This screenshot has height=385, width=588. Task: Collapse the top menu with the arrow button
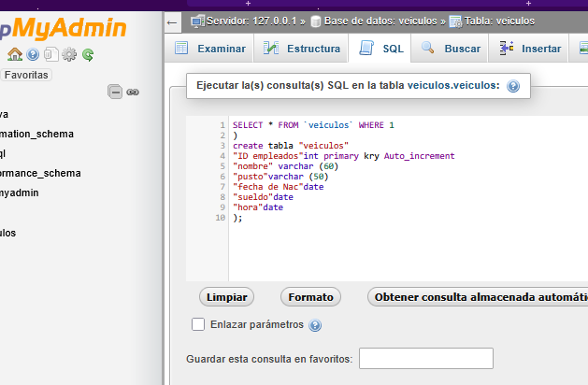coord(173,21)
